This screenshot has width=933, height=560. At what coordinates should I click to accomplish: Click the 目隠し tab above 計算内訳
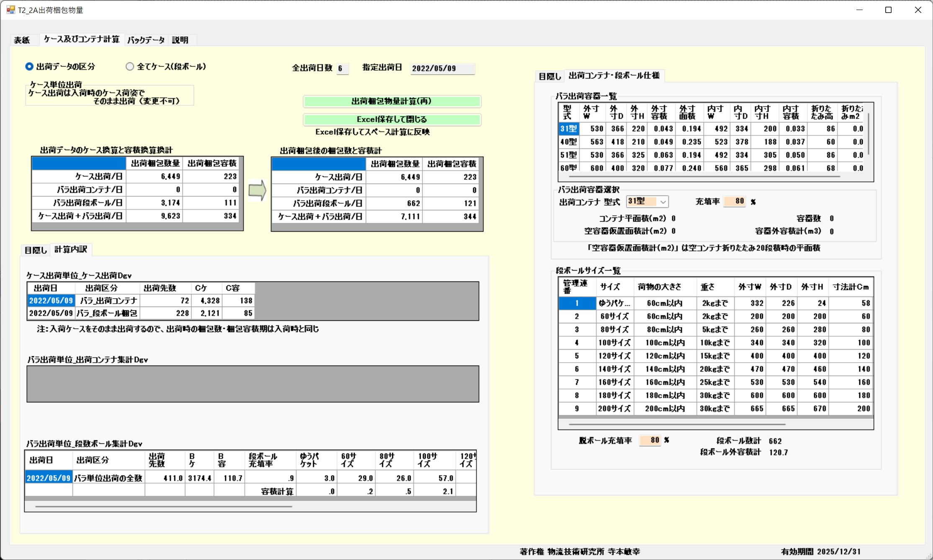point(36,250)
